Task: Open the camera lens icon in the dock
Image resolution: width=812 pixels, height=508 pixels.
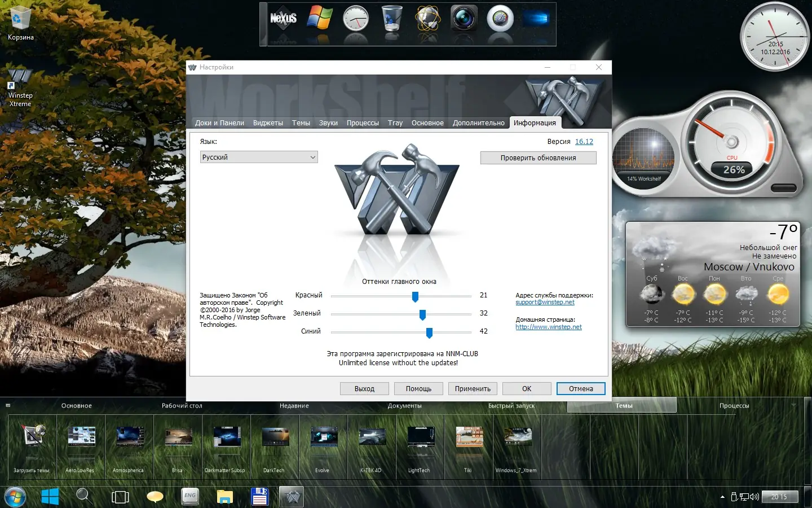Action: [464, 18]
